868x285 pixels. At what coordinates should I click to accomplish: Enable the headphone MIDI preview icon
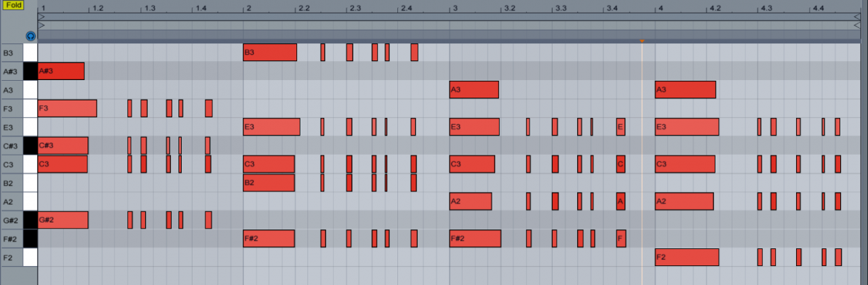click(31, 37)
